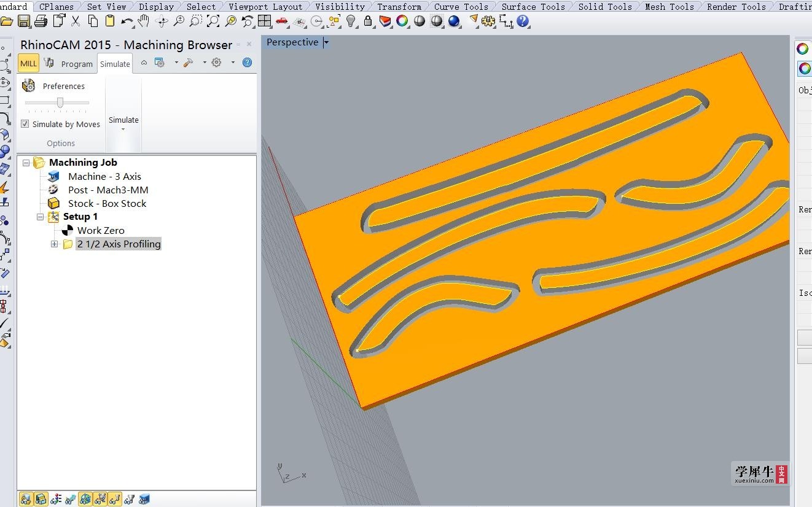Viewport: 812px width, 507px height.
Task: Select the Rotate view tool
Action: pyautogui.click(x=162, y=21)
